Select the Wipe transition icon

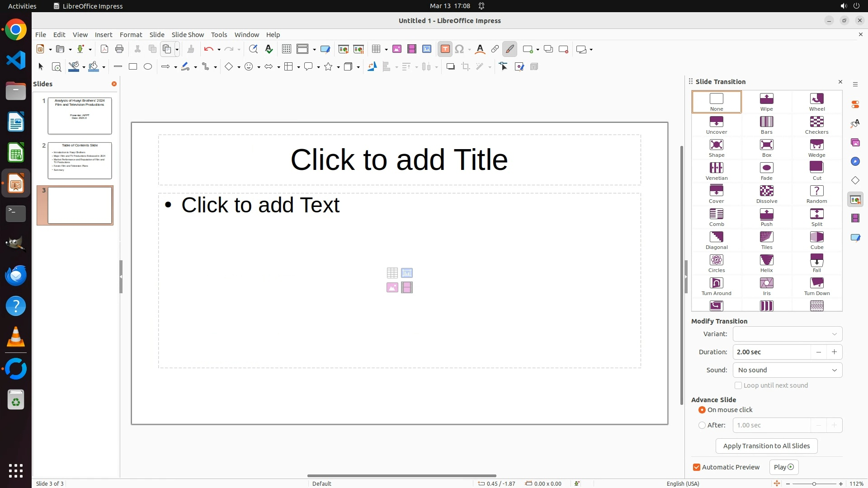pos(766,102)
